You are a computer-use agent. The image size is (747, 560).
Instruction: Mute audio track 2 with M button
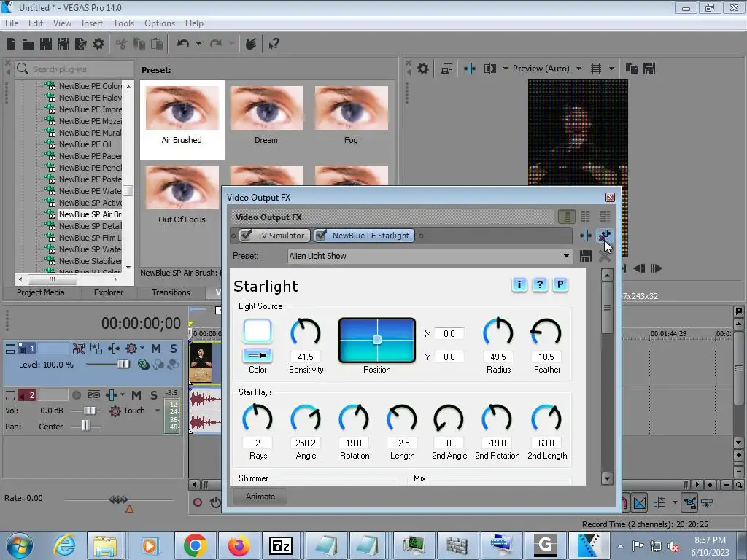136,395
